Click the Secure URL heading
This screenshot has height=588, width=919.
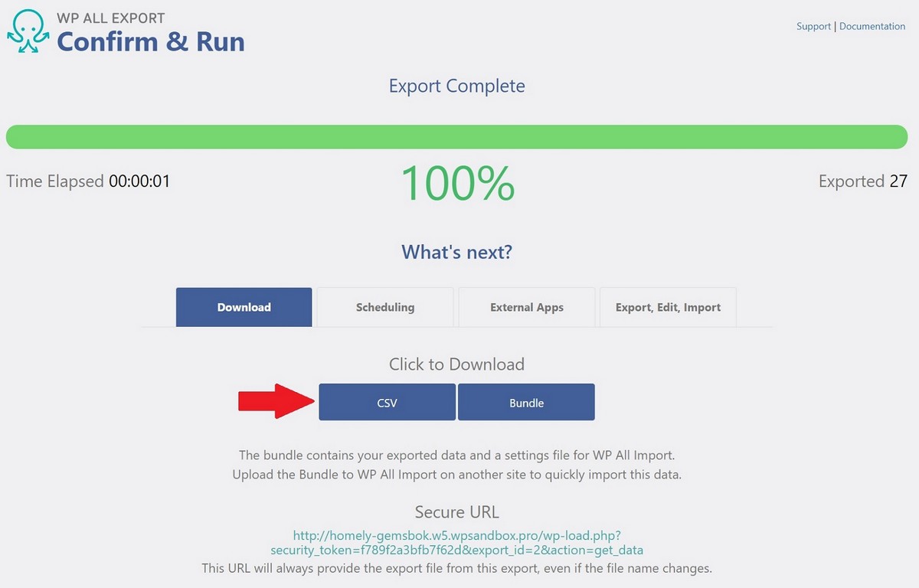(456, 512)
